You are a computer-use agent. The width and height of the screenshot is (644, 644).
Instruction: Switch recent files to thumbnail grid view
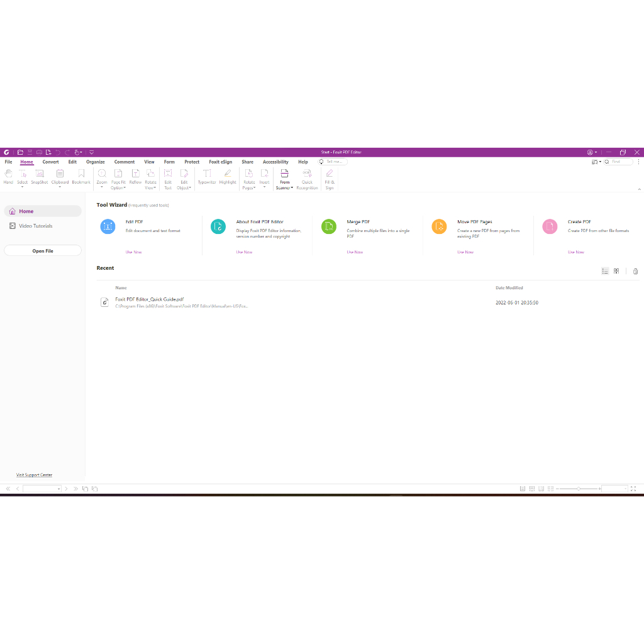tap(616, 271)
